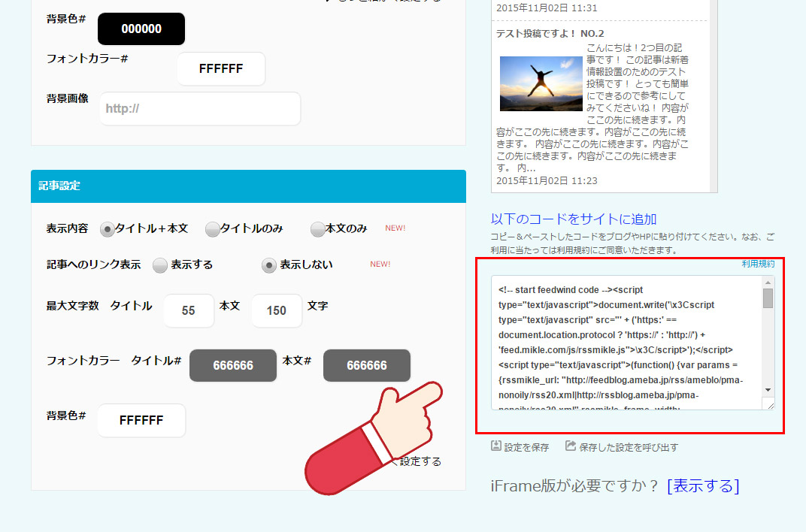806x532 pixels.
Task: Focus the 背景画像 http:// input field
Action: coord(200,108)
